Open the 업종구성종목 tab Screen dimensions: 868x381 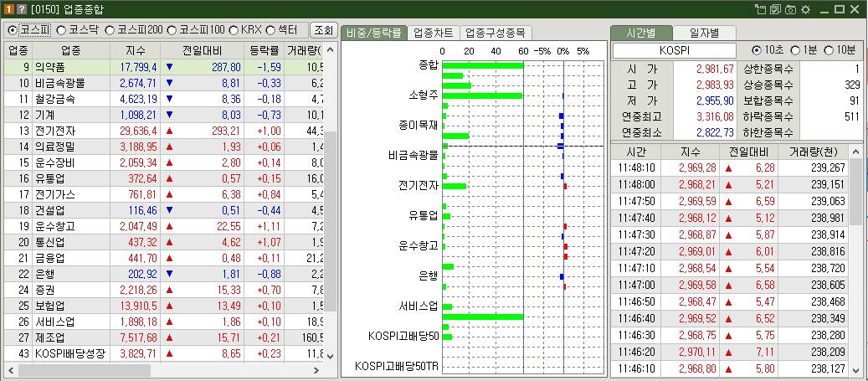[495, 33]
